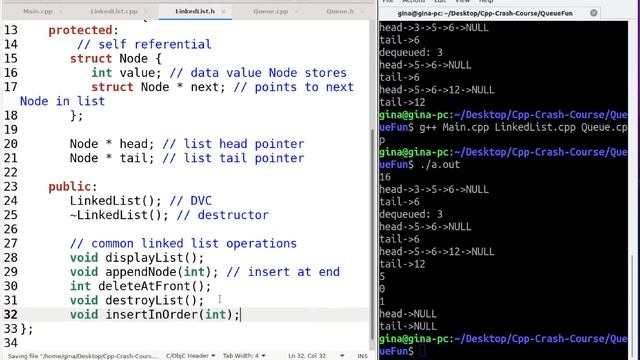Click 'struct Node {' on line 15
Screen dimensions: 640x360
tap(116, 58)
